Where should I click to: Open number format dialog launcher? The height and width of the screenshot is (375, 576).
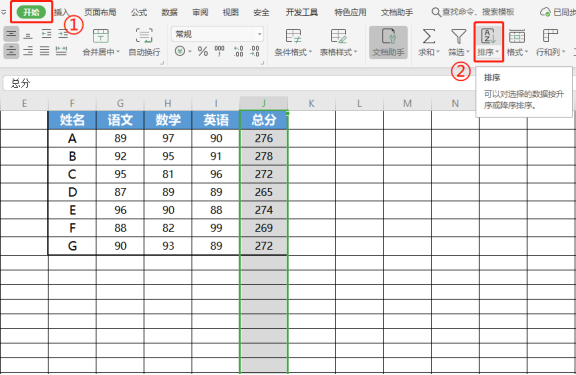point(262,63)
